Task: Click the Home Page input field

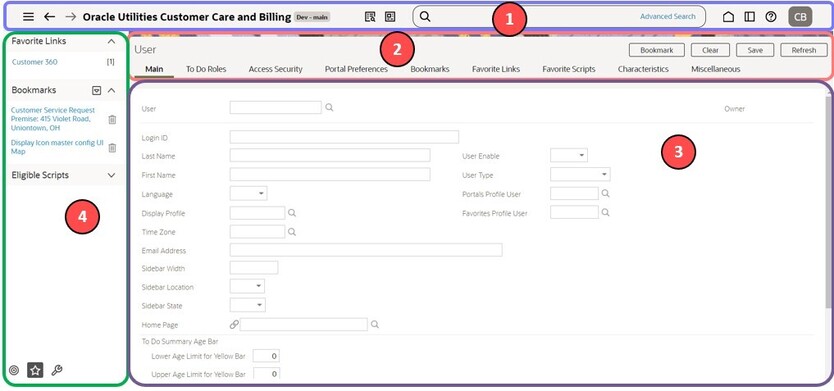Action: pos(304,325)
